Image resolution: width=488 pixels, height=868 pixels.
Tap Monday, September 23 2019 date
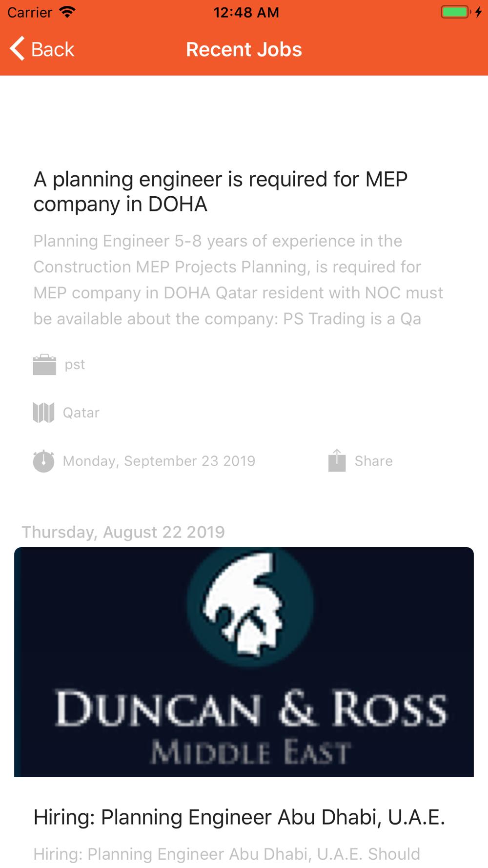pos(159,461)
